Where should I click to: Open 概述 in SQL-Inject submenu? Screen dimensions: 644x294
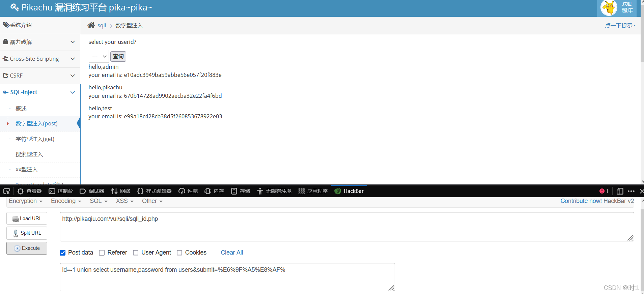21,109
